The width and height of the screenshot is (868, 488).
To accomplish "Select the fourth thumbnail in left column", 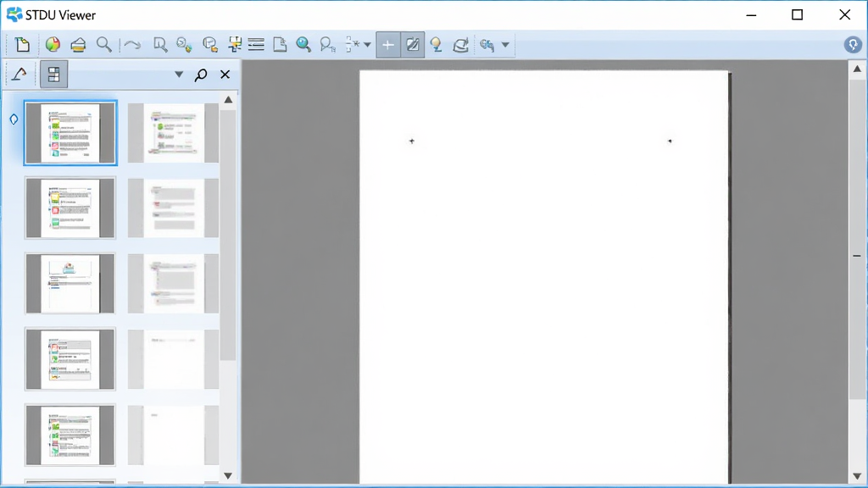I will click(70, 359).
